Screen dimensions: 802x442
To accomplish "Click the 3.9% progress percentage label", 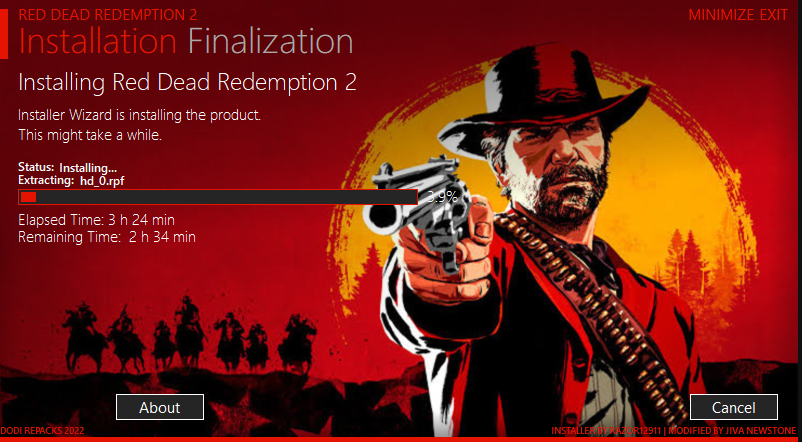I will (x=442, y=197).
